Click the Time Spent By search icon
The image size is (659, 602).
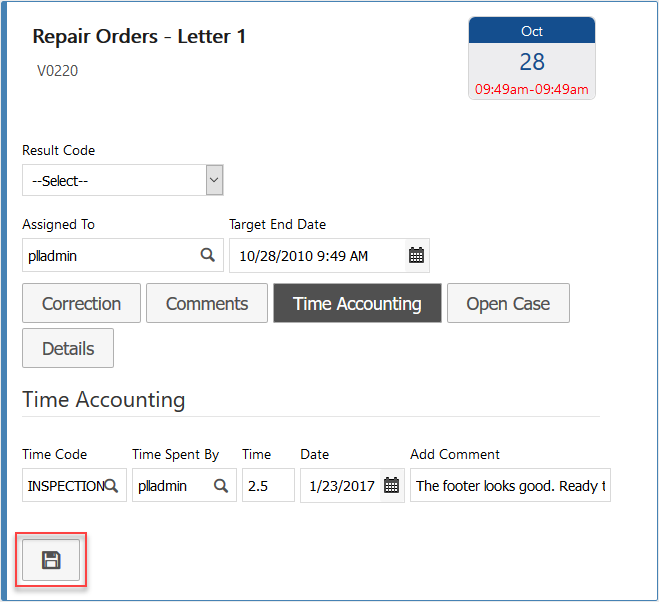pos(222,486)
